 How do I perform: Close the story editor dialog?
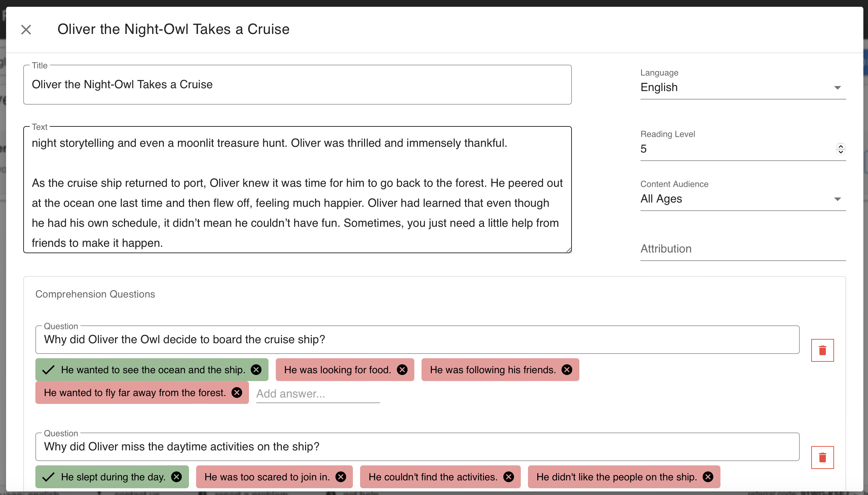point(26,30)
